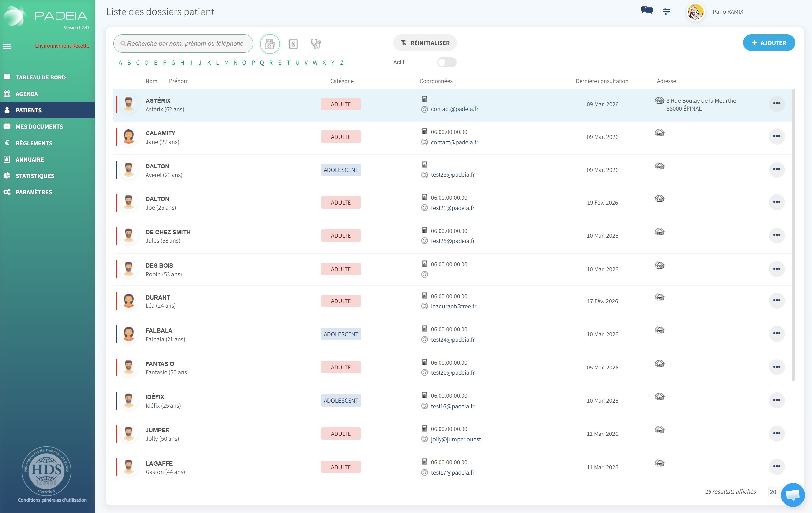
Task: Click Pano RAMIX profile avatar
Action: 695,12
